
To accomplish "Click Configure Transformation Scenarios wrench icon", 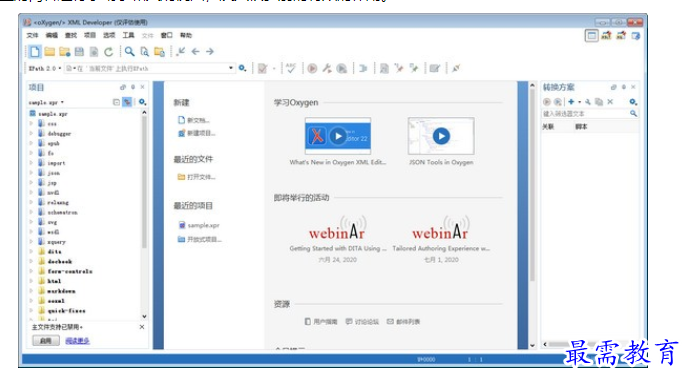I will tap(327, 68).
